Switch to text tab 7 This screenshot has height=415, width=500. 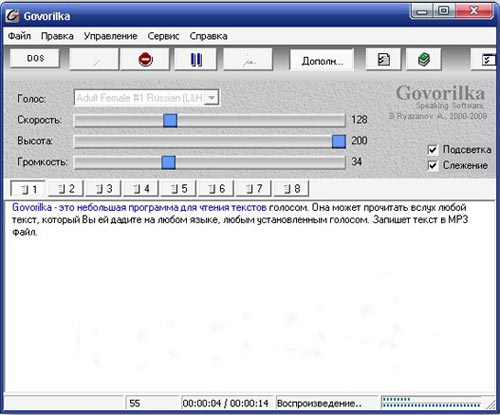click(254, 189)
